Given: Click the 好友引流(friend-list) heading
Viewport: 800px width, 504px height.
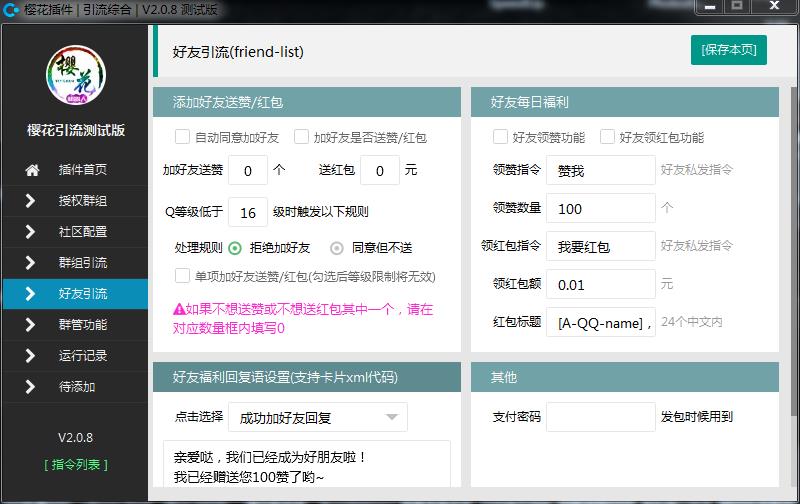Looking at the screenshot, I should pos(238,52).
